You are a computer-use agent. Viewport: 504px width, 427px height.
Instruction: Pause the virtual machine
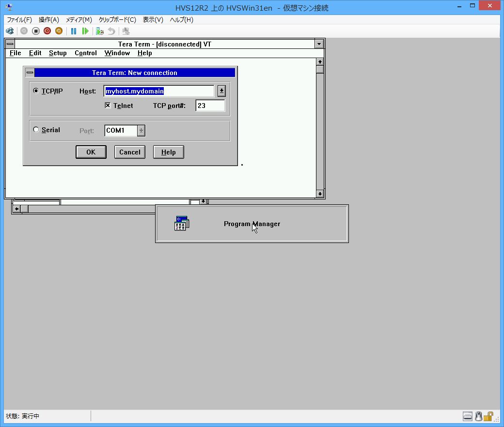click(x=74, y=31)
